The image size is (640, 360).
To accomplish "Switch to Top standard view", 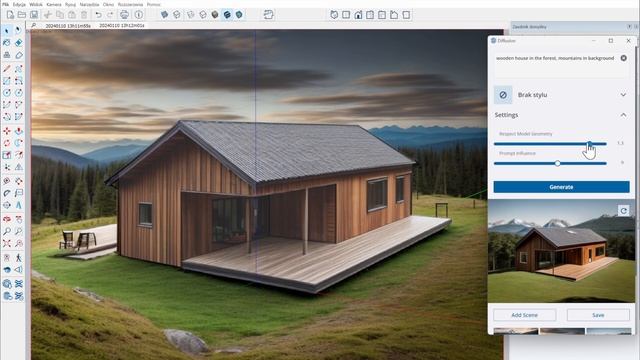I will point(346,15).
